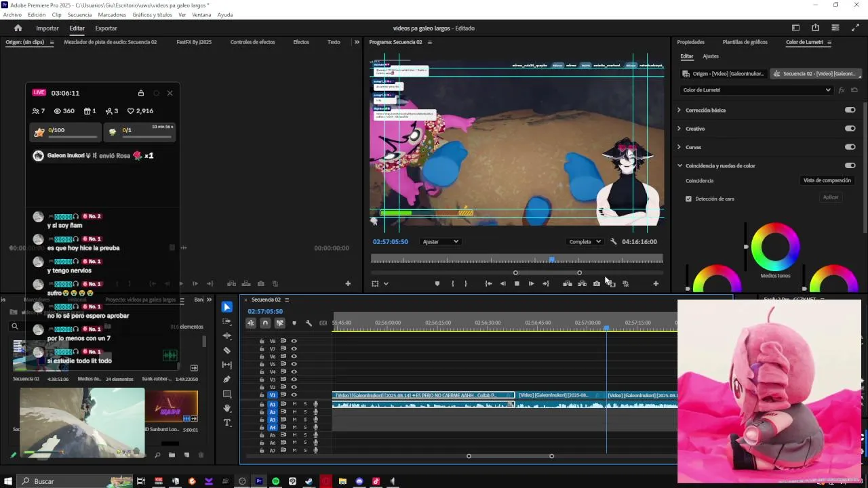The height and width of the screenshot is (488, 868).
Task: Toggle V2 track output eye
Action: (x=294, y=387)
